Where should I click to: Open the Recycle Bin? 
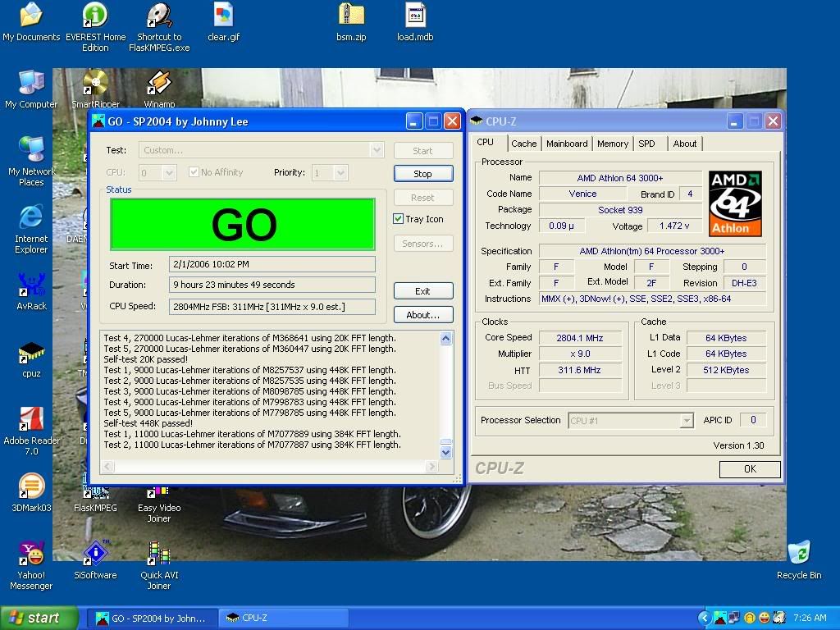point(799,560)
